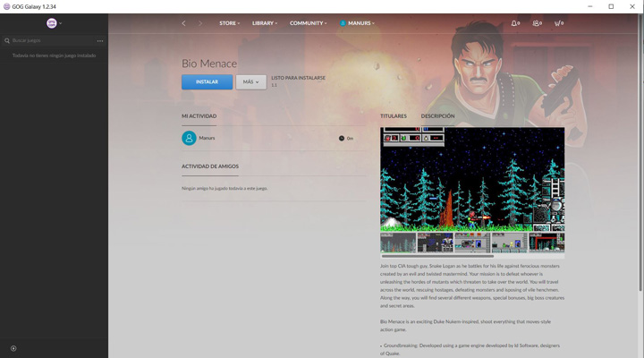Click the Bio Menace game title

pos(209,64)
